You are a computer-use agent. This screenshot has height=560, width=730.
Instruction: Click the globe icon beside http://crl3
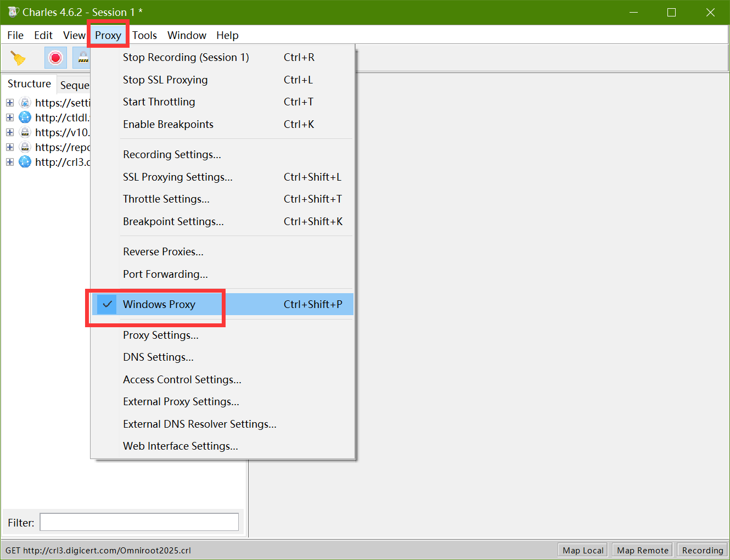[x=25, y=162]
